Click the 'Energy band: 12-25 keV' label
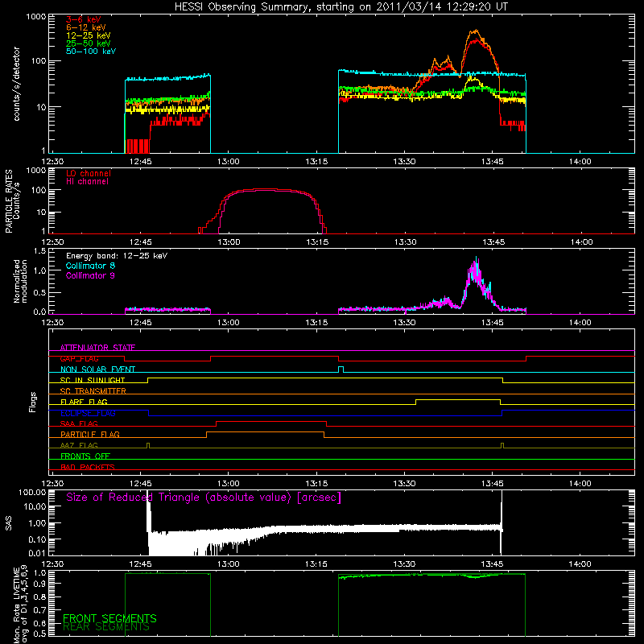The image size is (644, 644). [x=117, y=256]
